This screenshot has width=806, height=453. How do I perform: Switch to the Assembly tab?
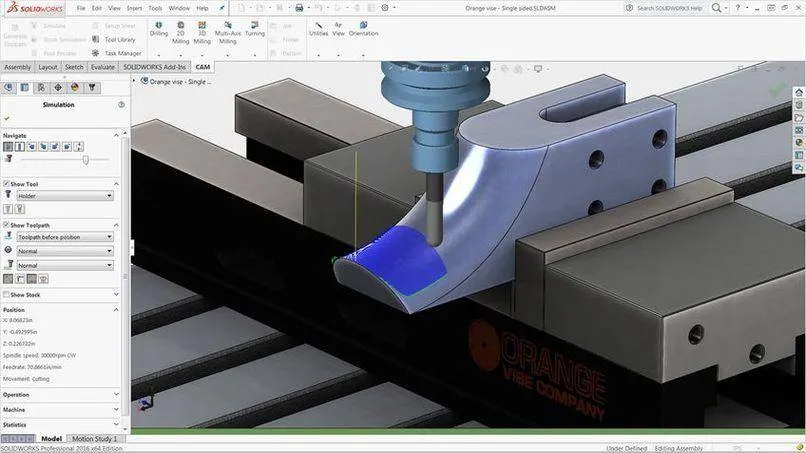pos(17,67)
